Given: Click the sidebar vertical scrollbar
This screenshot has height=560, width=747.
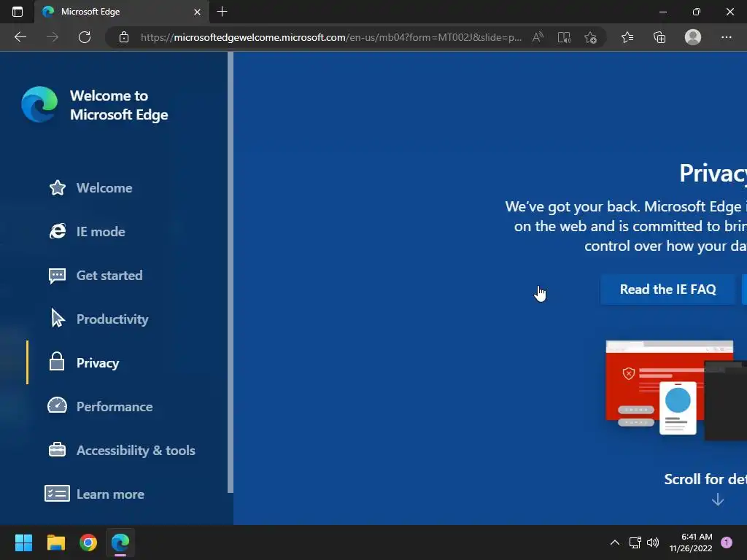Looking at the screenshot, I should pos(231,273).
